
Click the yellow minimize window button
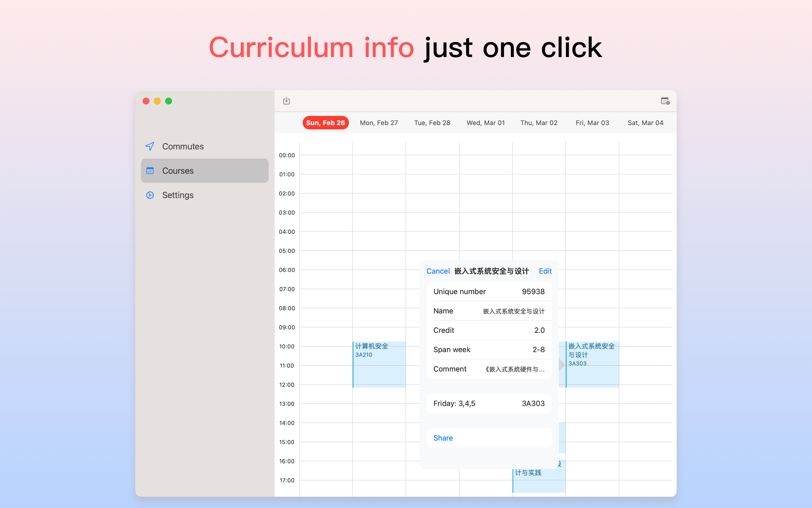click(x=157, y=101)
